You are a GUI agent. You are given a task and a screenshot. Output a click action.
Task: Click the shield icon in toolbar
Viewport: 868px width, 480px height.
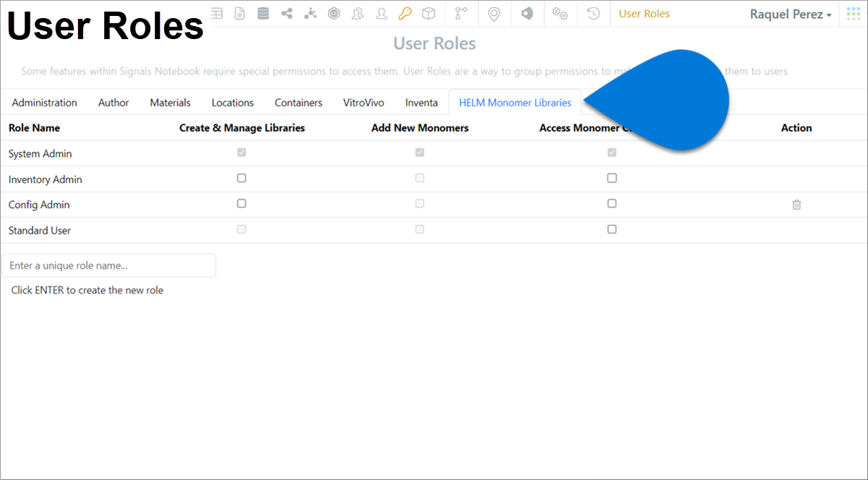pos(527,13)
